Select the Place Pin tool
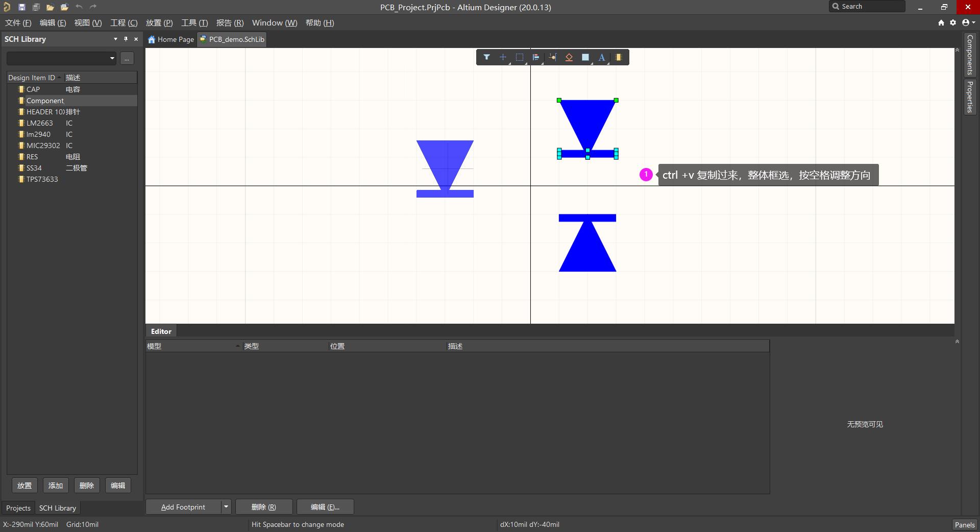This screenshot has height=532, width=980. pos(553,57)
